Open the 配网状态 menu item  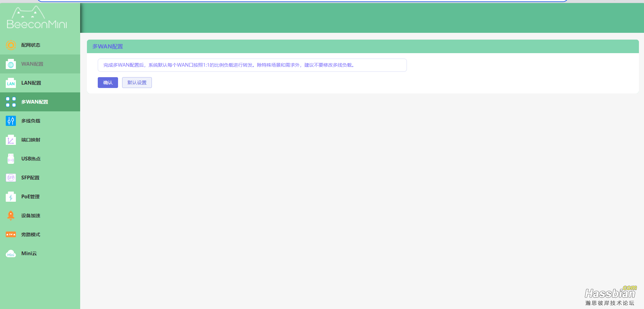[x=40, y=45]
